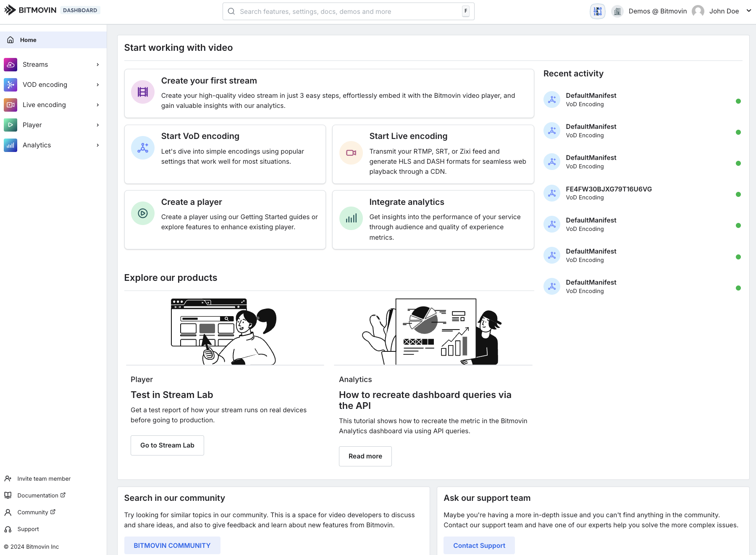Click the Integrate analytics chart icon
This screenshot has width=756, height=555.
[x=351, y=218]
